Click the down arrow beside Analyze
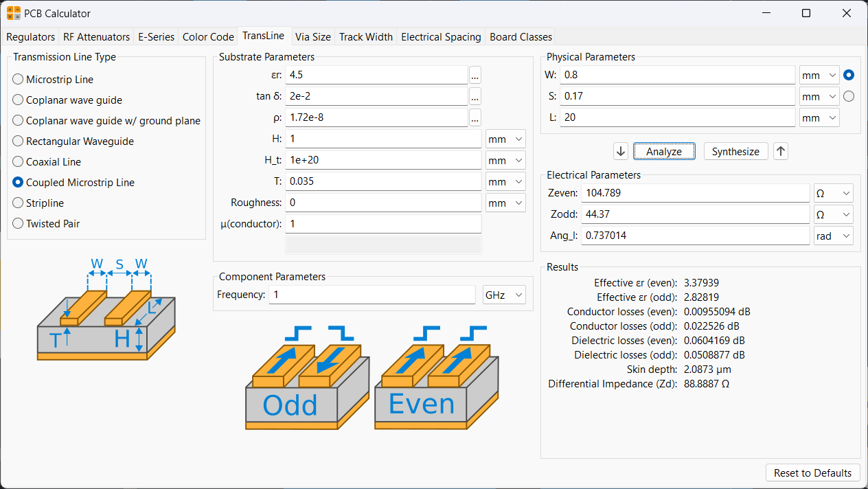Viewport: 868px width, 489px height. coord(621,151)
